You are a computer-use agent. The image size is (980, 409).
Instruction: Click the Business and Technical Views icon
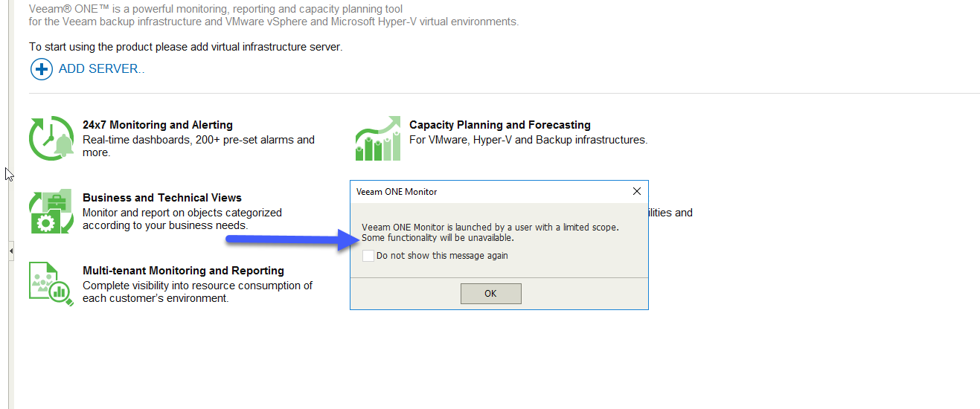click(51, 211)
